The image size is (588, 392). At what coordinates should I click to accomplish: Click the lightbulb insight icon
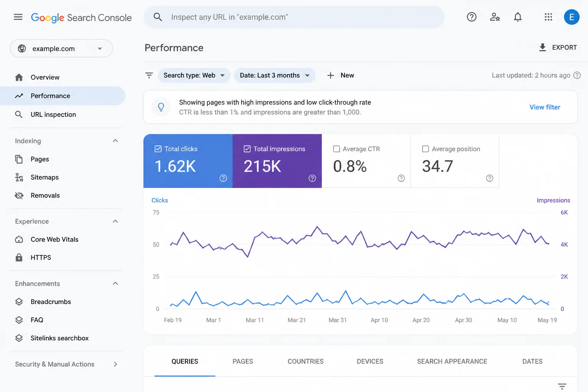point(161,107)
